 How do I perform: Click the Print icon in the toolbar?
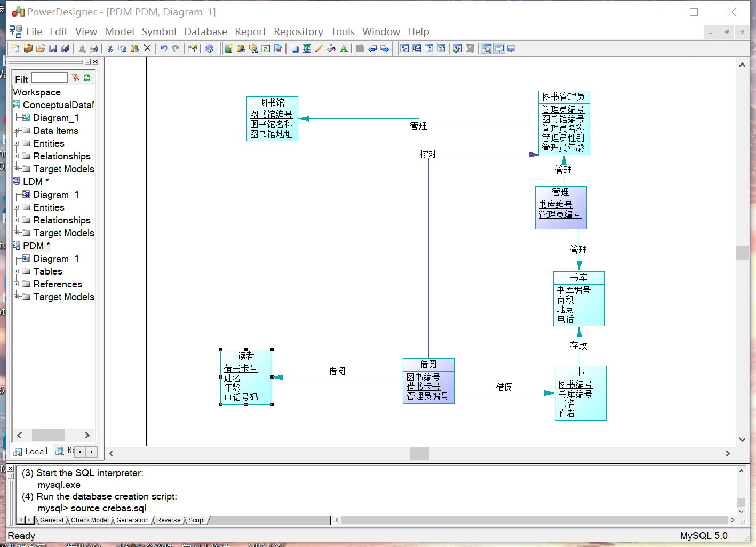coord(93,49)
